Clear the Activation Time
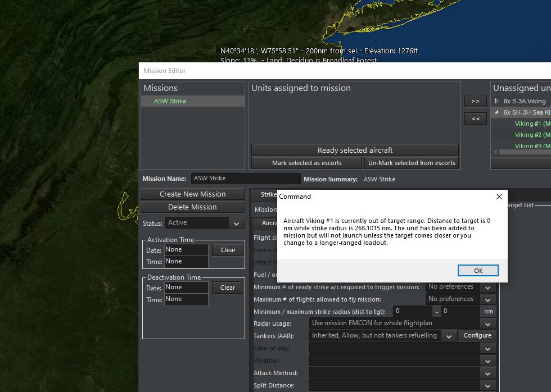Viewport: 551px width, 392px height. 228,250
